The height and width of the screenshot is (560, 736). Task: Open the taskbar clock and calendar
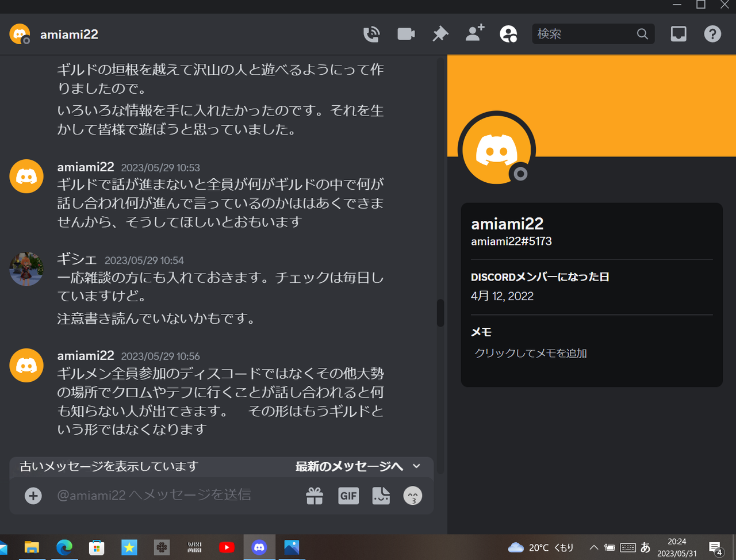[677, 547]
